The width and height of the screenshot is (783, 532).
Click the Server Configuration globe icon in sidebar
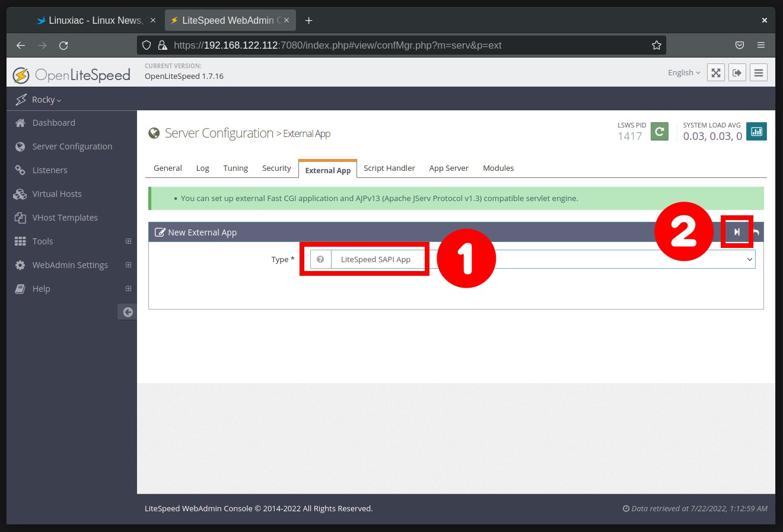20,146
